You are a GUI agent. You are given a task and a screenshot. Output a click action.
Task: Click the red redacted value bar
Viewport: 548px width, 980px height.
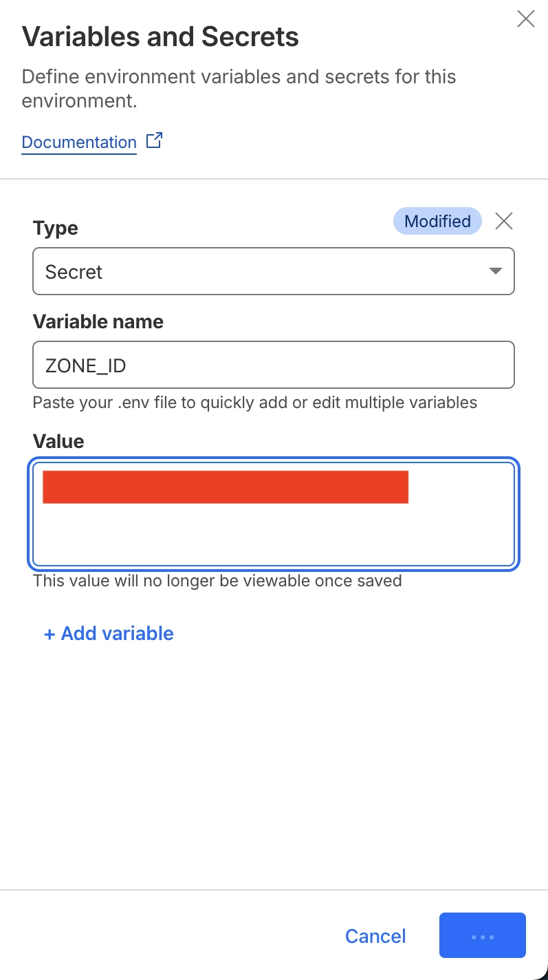(226, 487)
